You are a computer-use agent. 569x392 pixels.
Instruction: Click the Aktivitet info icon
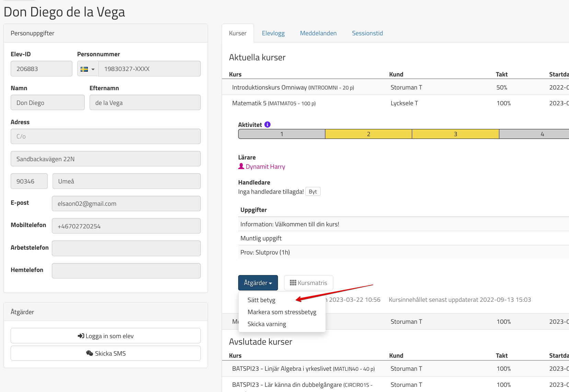click(x=267, y=124)
